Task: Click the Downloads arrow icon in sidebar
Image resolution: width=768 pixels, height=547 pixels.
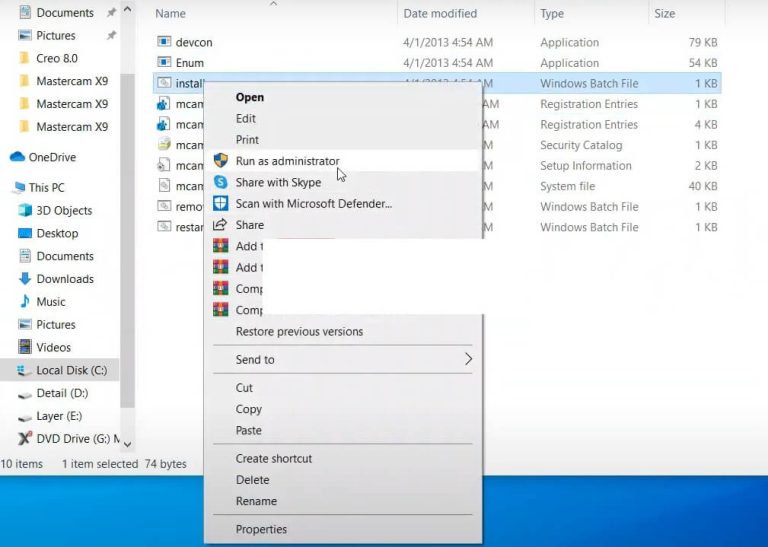Action: point(26,279)
